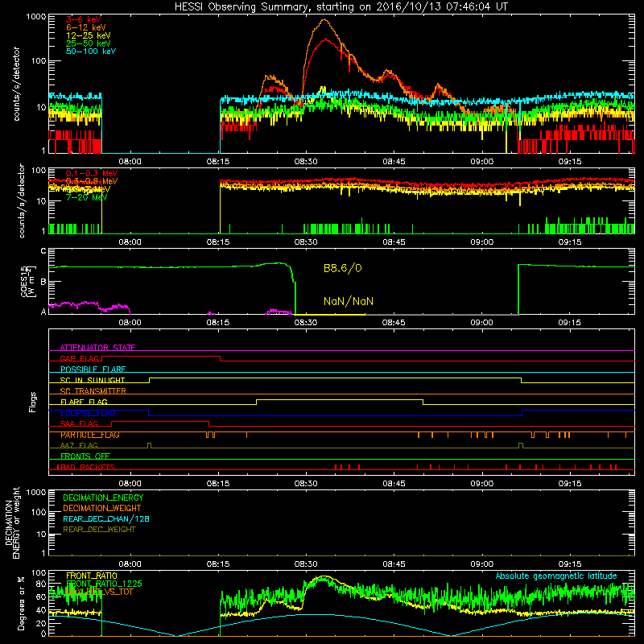
Task: Click the GAP_FLAG raised step segment
Action: tap(161, 357)
